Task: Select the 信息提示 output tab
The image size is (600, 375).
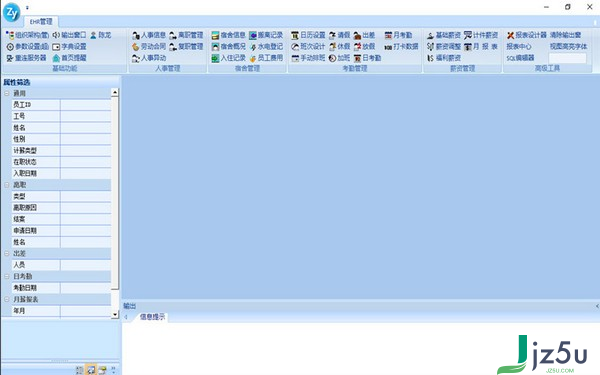Action: [x=152, y=317]
